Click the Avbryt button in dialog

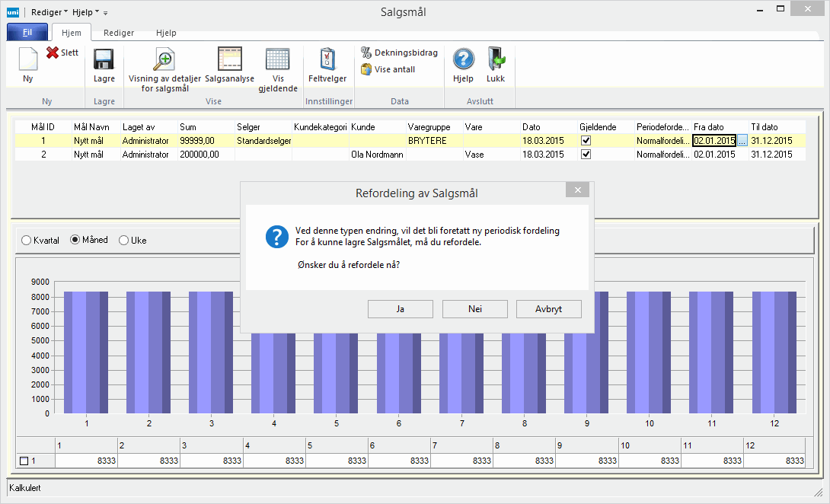click(x=548, y=309)
